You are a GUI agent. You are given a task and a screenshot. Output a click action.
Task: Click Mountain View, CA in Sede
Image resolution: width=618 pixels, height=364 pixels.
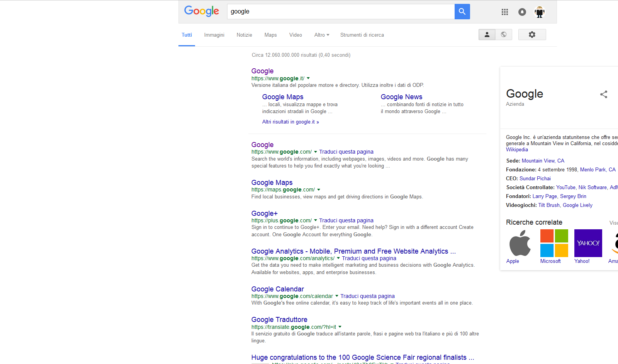(x=543, y=161)
